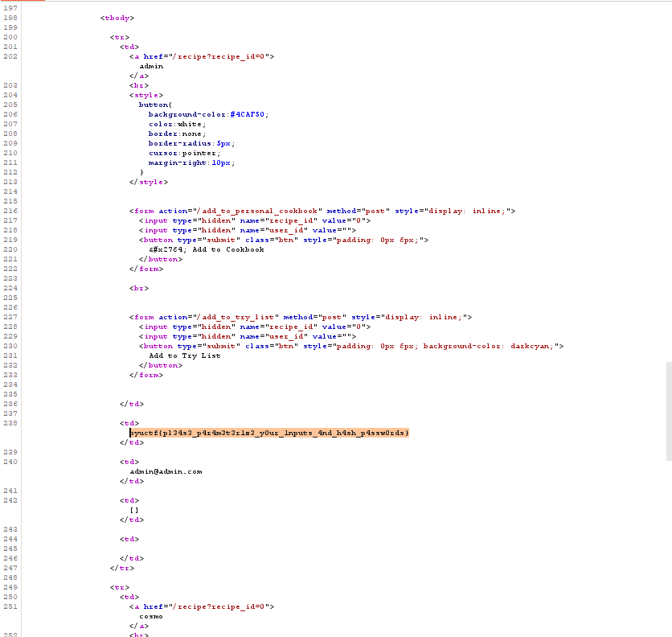Click the closing form tag on line 222
Image resolution: width=672 pixels, height=637 pixels.
tap(146, 269)
